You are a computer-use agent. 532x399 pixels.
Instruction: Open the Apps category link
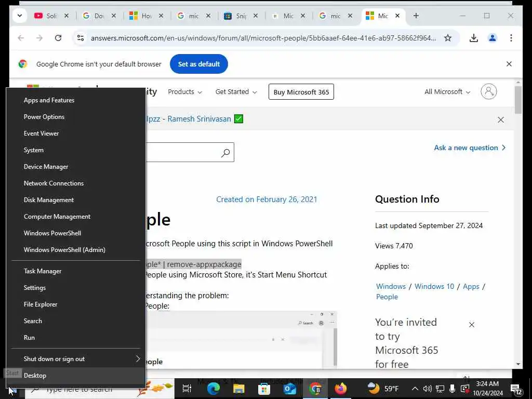tap(471, 286)
